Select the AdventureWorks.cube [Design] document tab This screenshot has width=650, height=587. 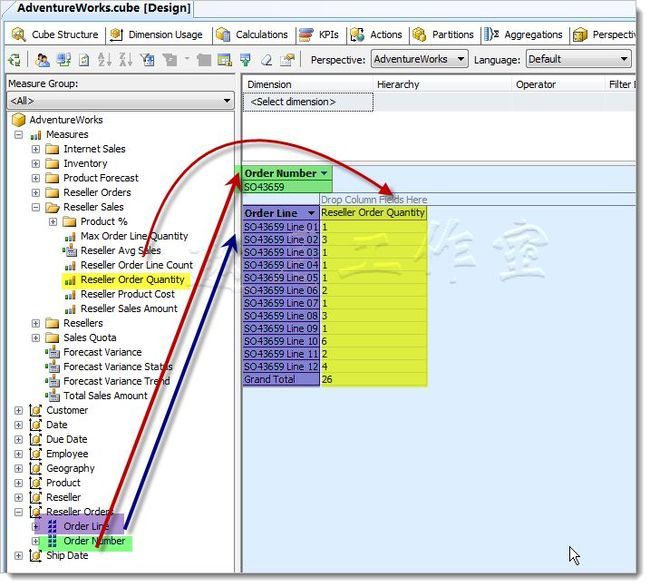(x=104, y=8)
